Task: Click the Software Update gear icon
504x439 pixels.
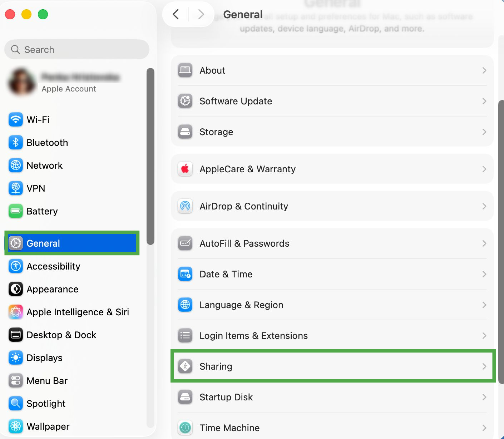Action: coord(185,101)
